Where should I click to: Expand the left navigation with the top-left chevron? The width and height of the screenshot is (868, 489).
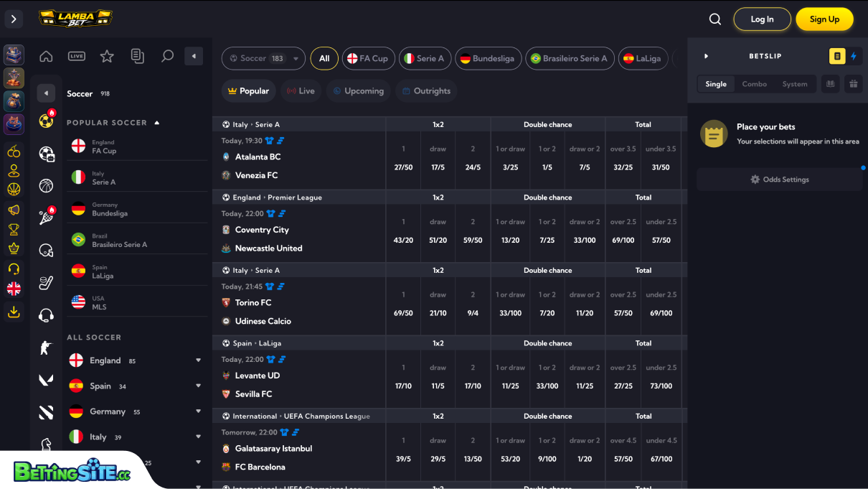point(14,19)
